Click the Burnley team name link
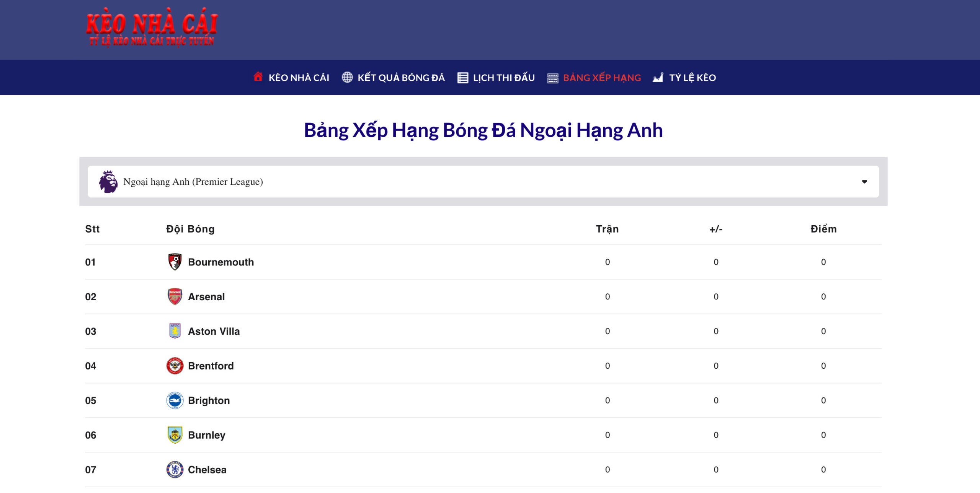 (x=206, y=435)
